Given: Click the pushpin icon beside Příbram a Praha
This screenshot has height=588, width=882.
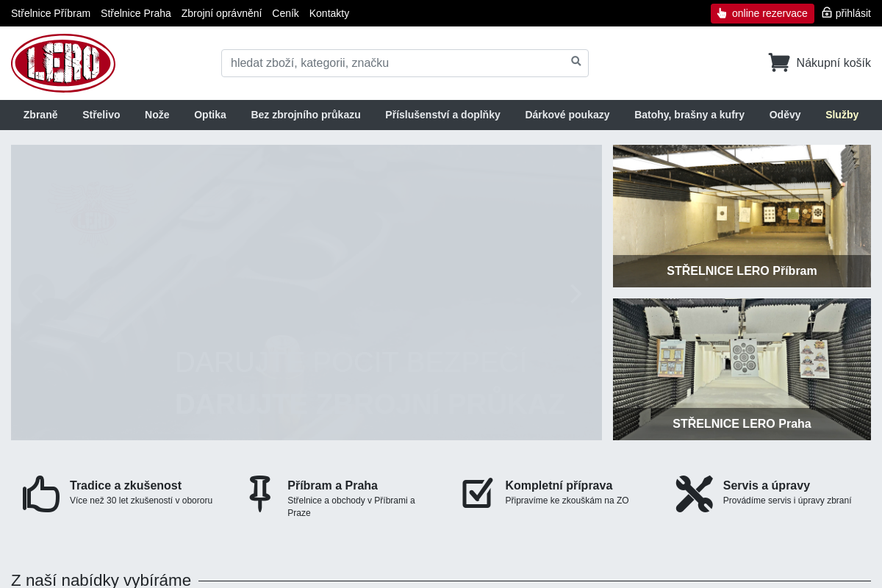Looking at the screenshot, I should pos(259,494).
